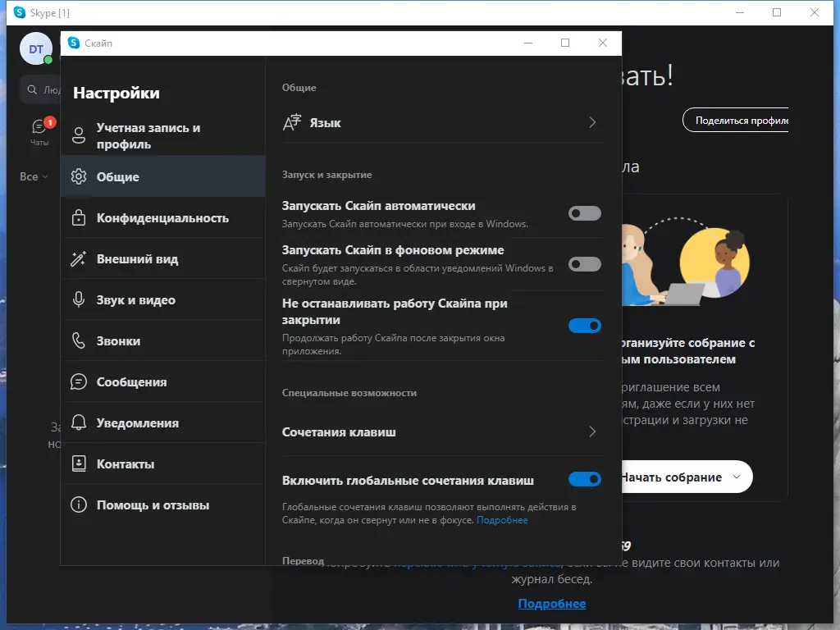The height and width of the screenshot is (630, 840).
Task: Enable Запускать Скайп в фоновом режиме toggle
Action: click(584, 263)
